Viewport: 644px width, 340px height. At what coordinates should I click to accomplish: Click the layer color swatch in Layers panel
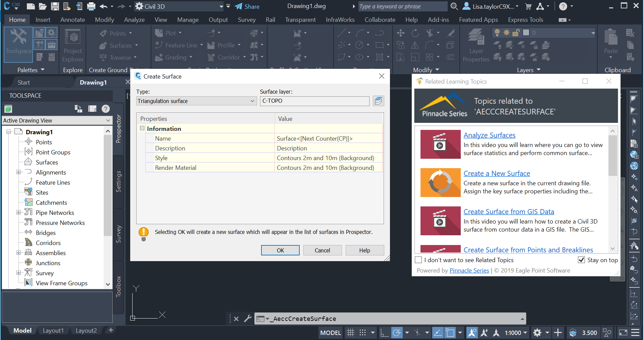[x=526, y=33]
